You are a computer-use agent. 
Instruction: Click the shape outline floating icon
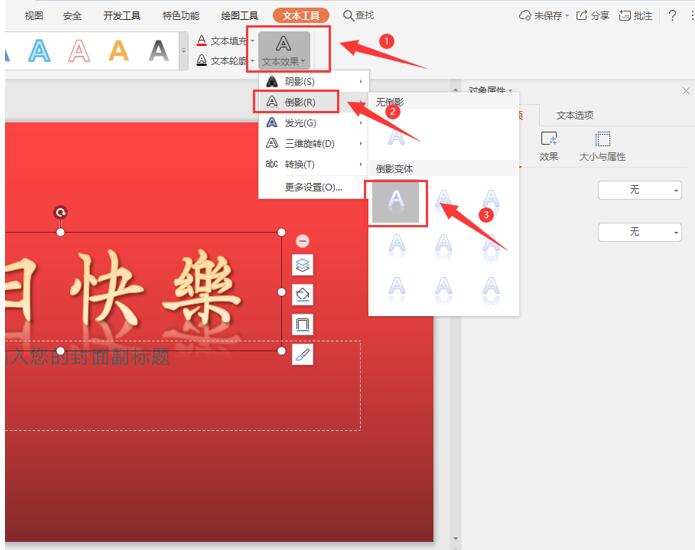click(303, 324)
